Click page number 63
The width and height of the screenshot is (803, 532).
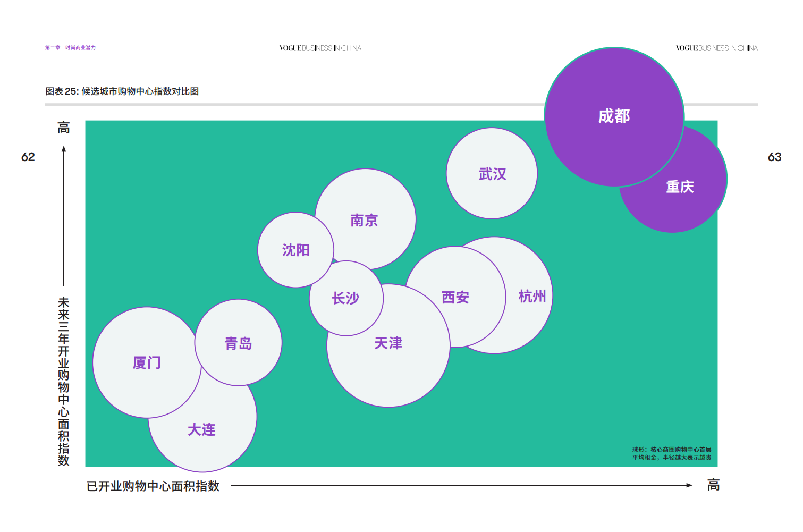coord(774,157)
